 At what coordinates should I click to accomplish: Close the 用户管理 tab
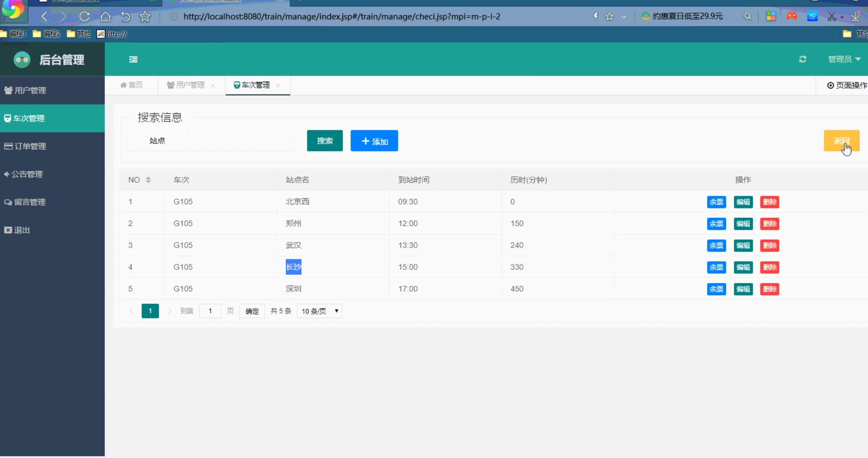213,85
